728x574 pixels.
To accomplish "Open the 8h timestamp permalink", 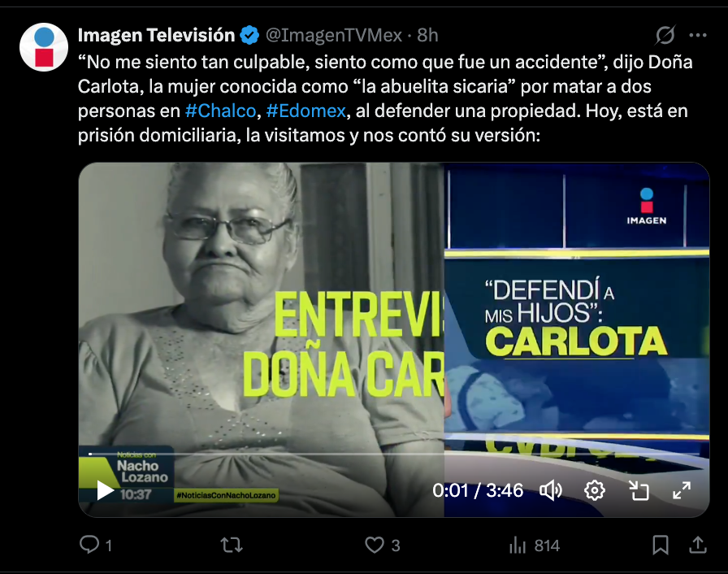I will pyautogui.click(x=427, y=35).
